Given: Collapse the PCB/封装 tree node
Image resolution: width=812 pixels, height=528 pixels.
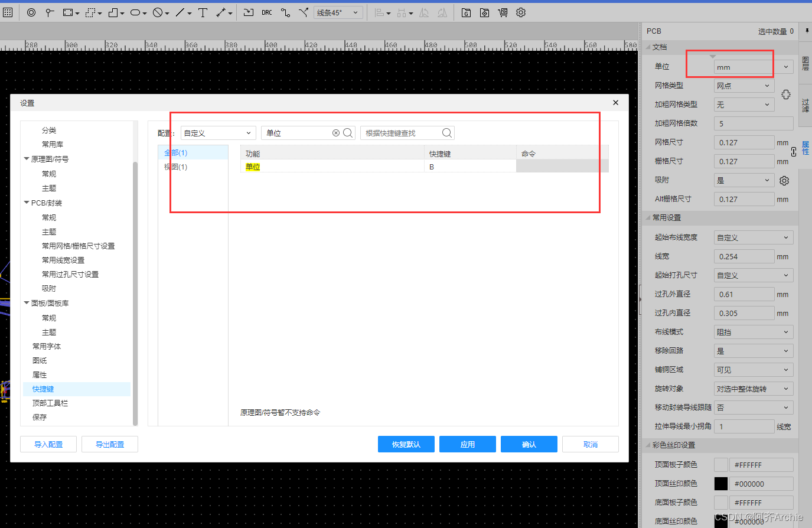Looking at the screenshot, I should coord(27,203).
